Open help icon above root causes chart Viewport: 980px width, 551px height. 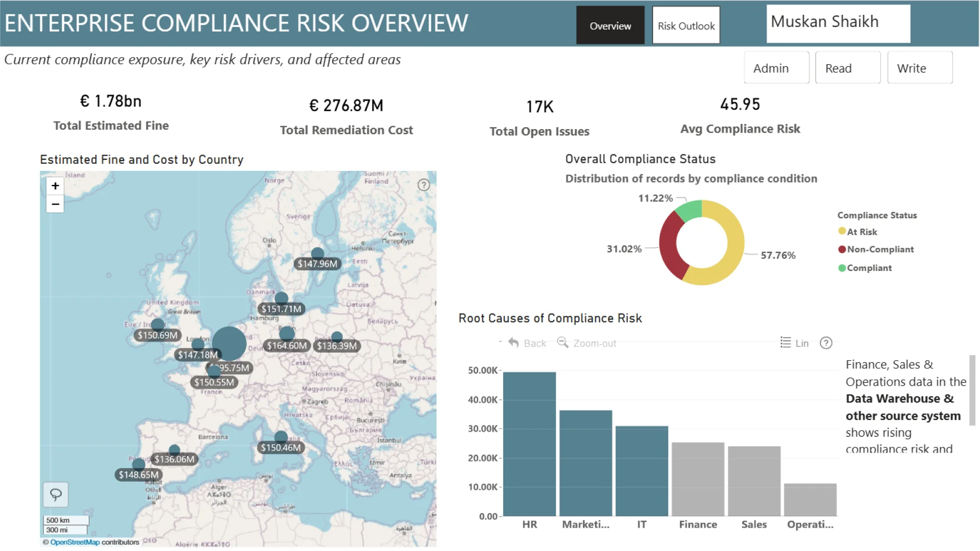pyautogui.click(x=826, y=343)
